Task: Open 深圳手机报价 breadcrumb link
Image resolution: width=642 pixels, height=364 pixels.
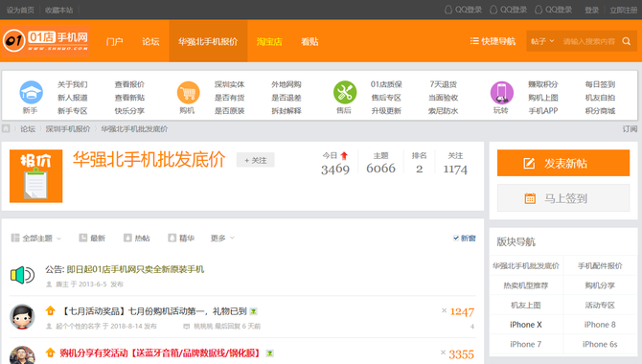Action: 68,128
